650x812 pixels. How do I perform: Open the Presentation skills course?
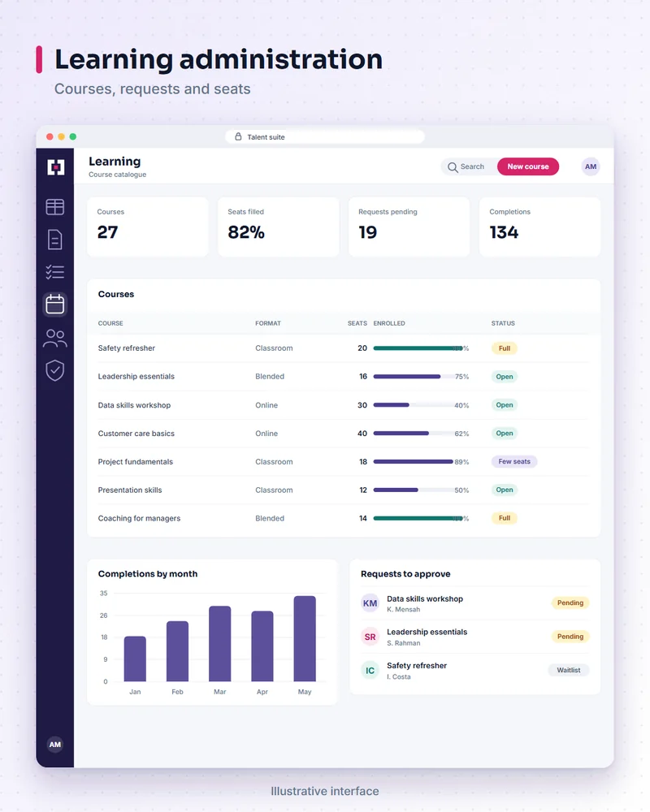tap(344, 490)
